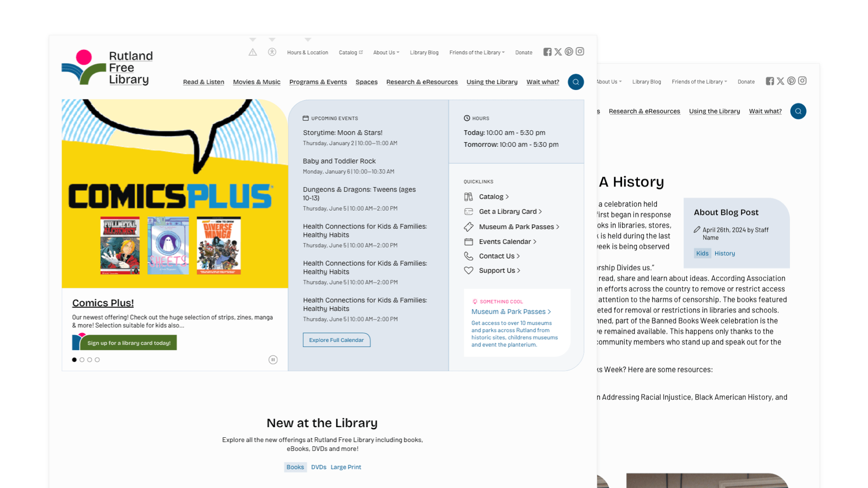Select the fourth carousel slide dot

[x=97, y=360]
